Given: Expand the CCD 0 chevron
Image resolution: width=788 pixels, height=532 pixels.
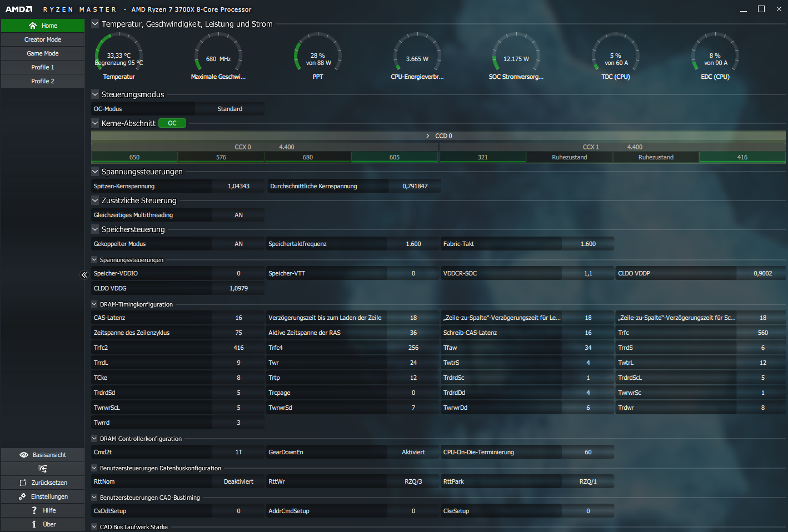Looking at the screenshot, I should 428,136.
